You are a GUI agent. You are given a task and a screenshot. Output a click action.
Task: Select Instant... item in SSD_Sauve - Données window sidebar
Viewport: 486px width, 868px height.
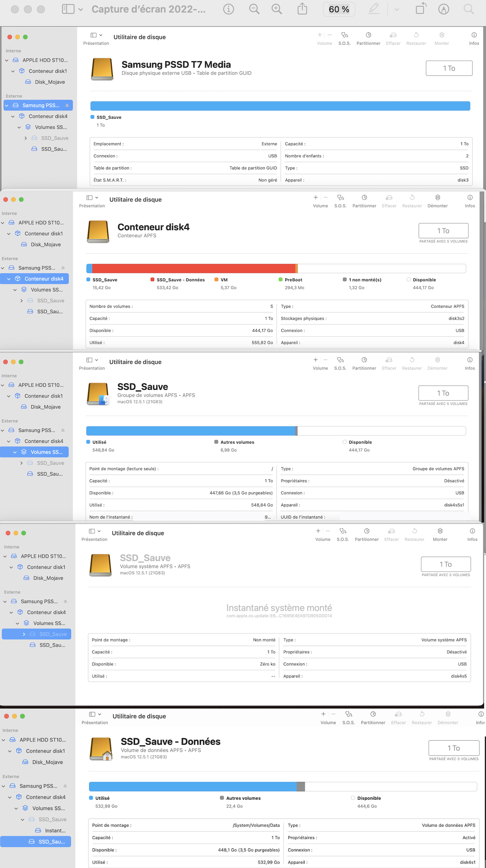pos(55,830)
